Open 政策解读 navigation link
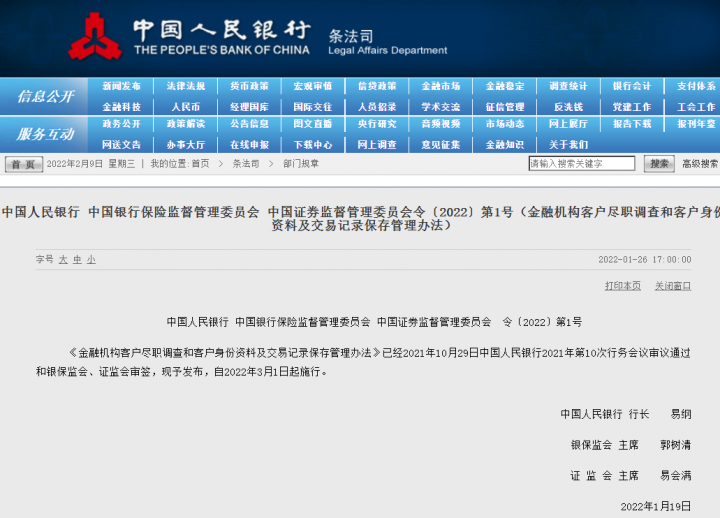Image resolution: width=720 pixels, height=518 pixels. [x=186, y=124]
